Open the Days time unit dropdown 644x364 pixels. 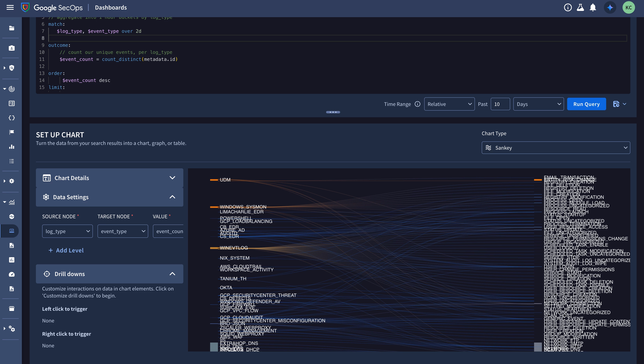click(x=538, y=104)
